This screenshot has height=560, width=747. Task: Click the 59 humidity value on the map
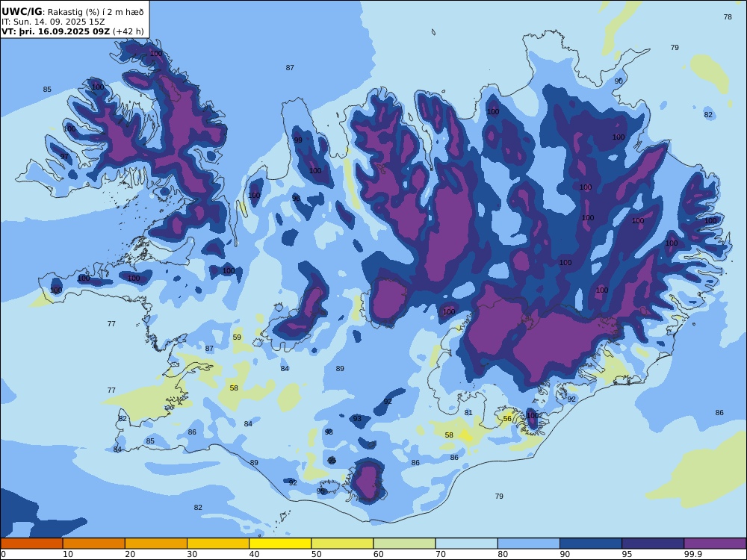tap(237, 337)
